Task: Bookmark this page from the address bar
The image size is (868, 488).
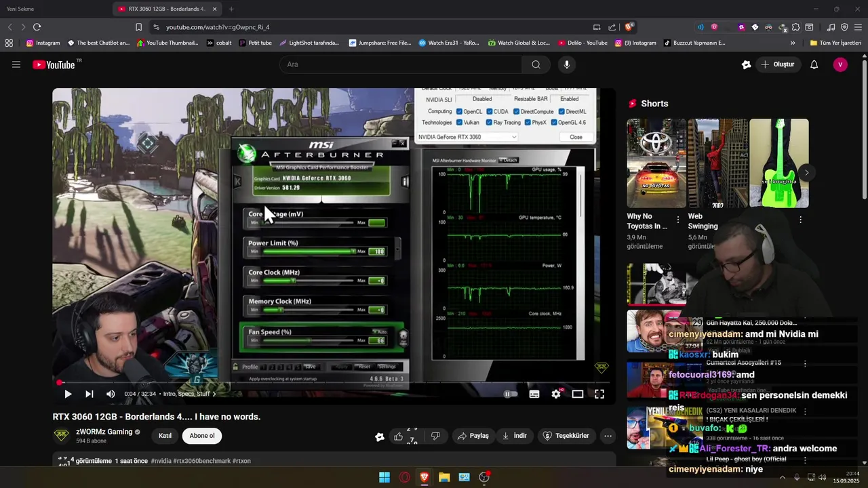Action: pyautogui.click(x=138, y=27)
